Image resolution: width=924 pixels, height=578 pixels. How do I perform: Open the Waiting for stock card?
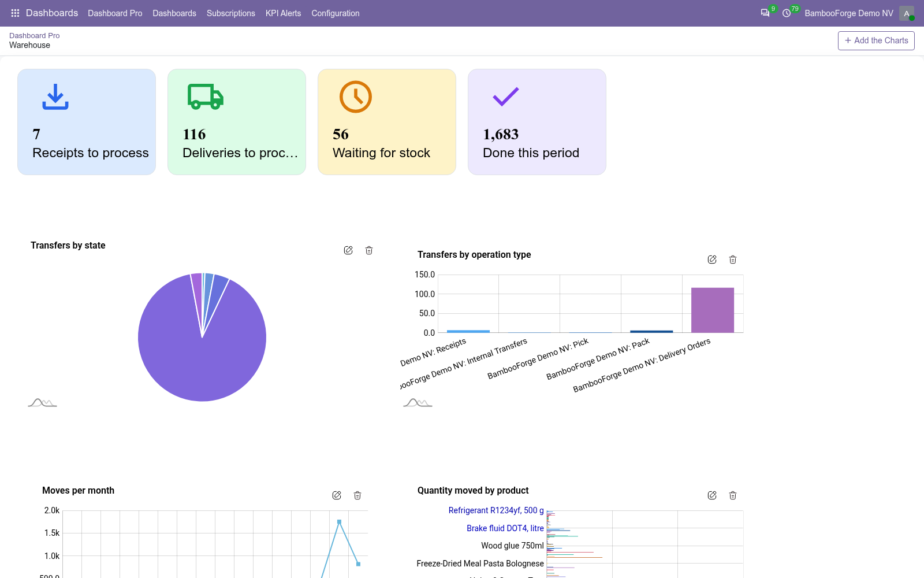tap(387, 122)
